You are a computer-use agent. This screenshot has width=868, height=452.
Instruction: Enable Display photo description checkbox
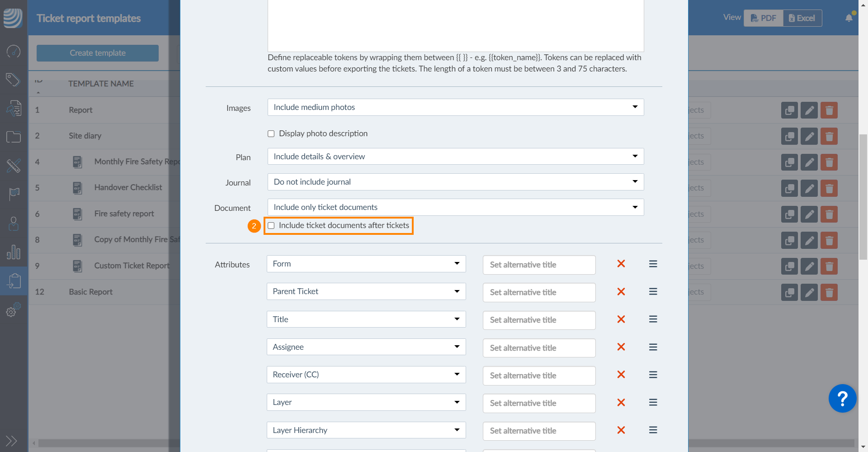pos(271,134)
